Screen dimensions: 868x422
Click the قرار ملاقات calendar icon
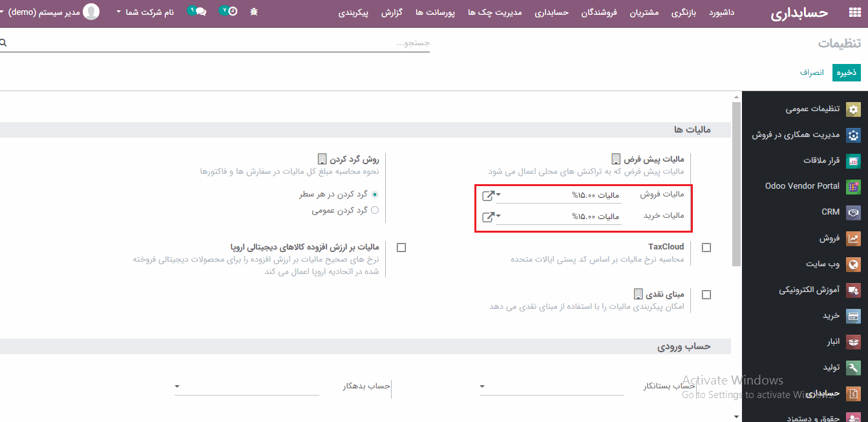click(854, 161)
